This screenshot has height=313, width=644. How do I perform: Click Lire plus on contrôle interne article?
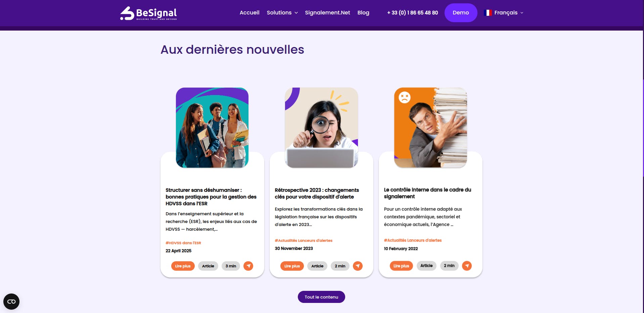401,266
